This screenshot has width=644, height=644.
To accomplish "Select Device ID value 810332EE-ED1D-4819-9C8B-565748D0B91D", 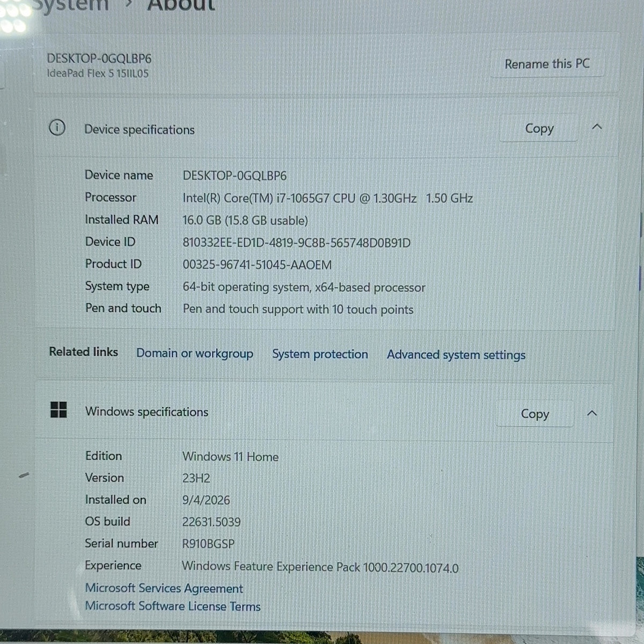I will click(x=296, y=243).
